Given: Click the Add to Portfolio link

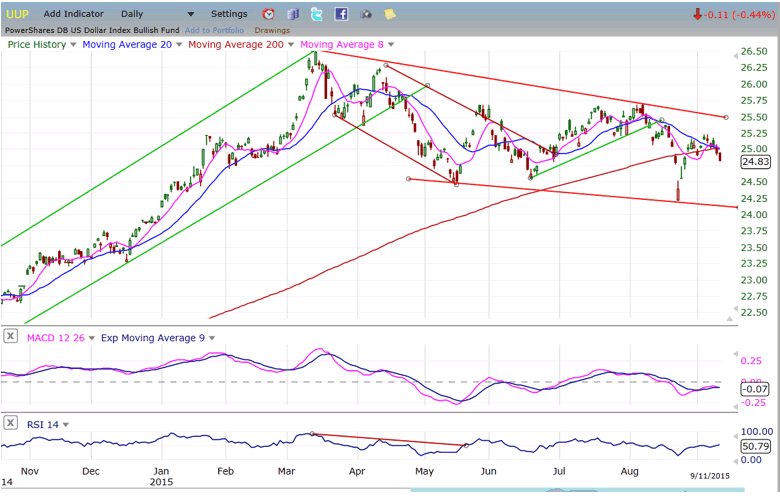Looking at the screenshot, I should tap(215, 30).
